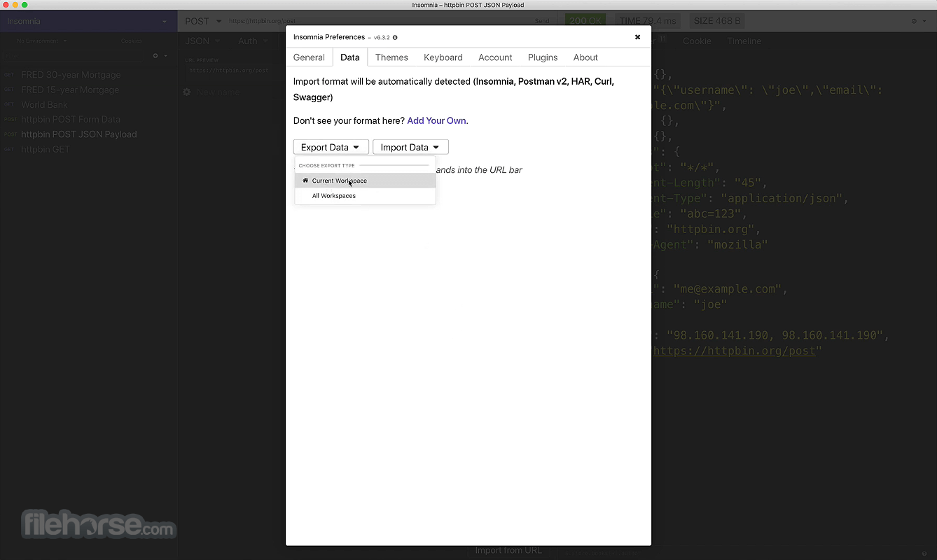The width and height of the screenshot is (937, 560).
Task: Select the Data preferences tab
Action: (x=350, y=57)
